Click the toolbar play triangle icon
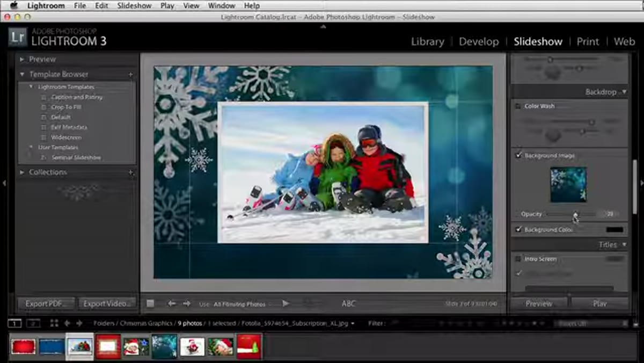 pos(286,303)
